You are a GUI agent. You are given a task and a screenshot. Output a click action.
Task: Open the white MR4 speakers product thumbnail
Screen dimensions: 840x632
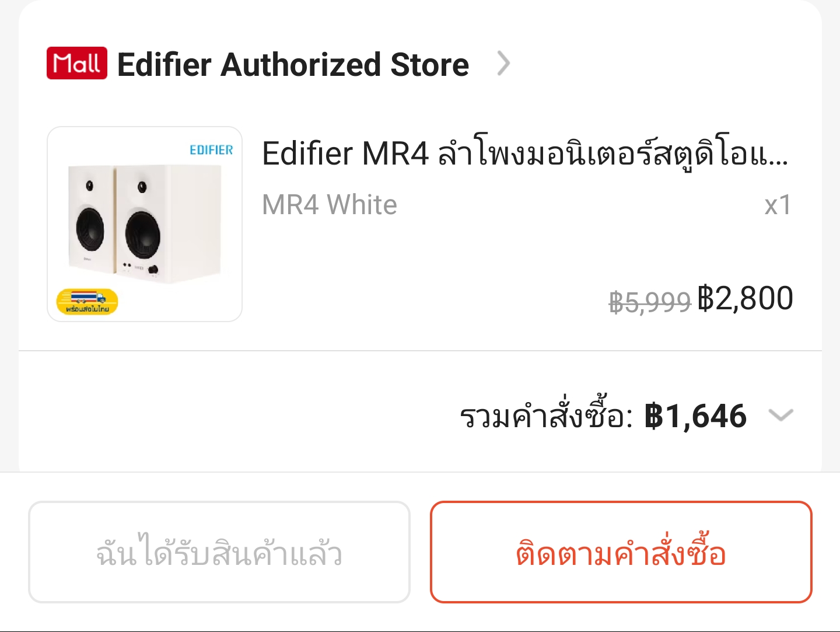[145, 224]
